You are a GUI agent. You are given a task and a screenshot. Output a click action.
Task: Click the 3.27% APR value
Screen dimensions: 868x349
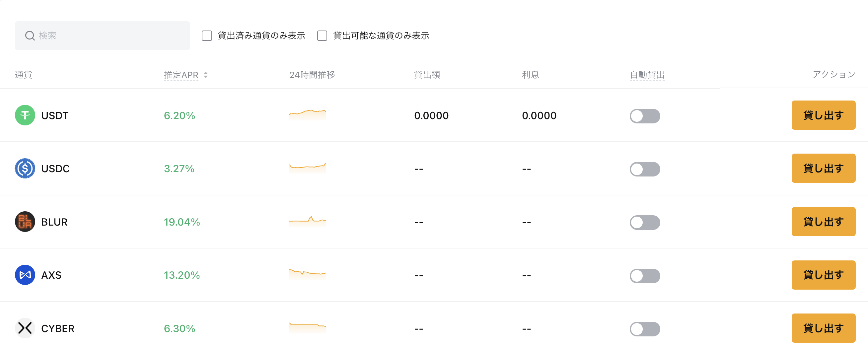click(x=179, y=169)
